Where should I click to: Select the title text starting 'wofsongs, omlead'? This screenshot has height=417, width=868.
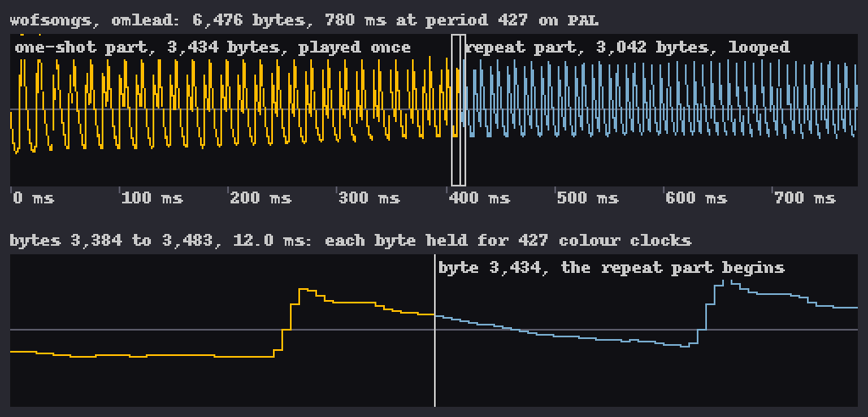click(x=304, y=21)
